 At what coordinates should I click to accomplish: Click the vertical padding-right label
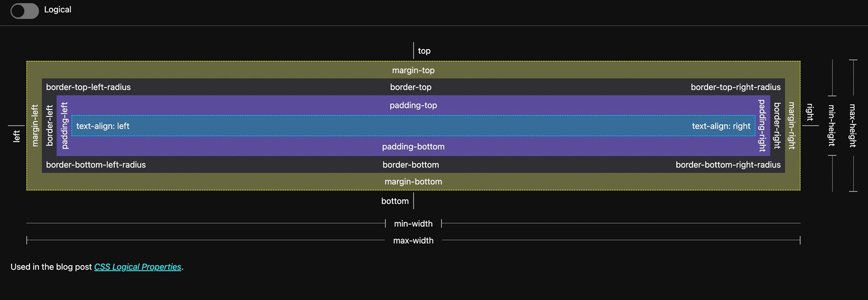point(762,125)
